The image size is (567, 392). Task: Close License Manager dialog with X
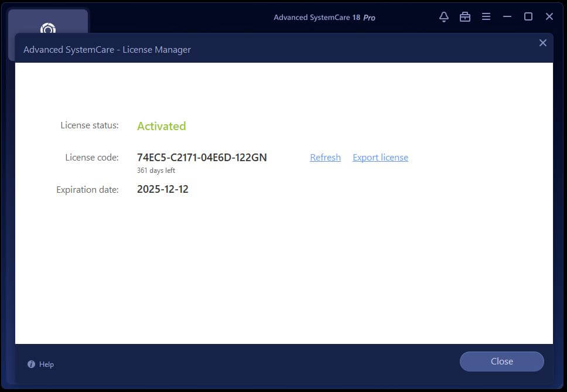click(x=542, y=43)
